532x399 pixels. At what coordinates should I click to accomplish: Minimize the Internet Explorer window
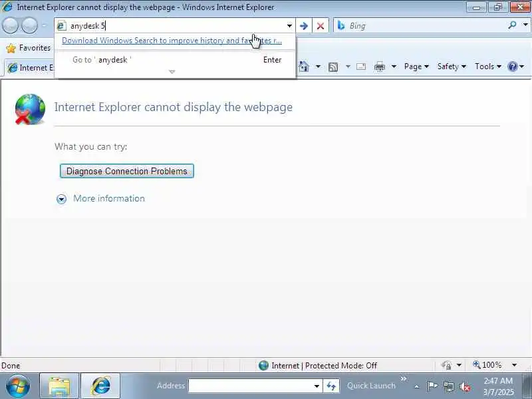(476, 7)
